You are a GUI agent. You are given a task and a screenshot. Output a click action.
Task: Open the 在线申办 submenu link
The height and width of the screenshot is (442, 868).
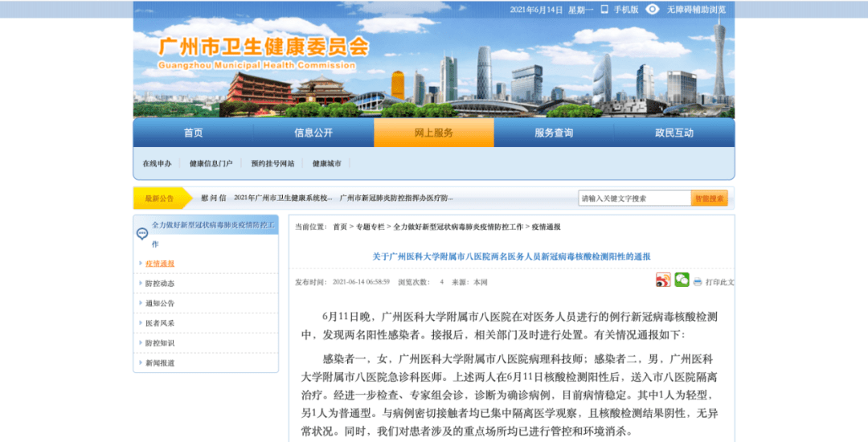tap(157, 164)
